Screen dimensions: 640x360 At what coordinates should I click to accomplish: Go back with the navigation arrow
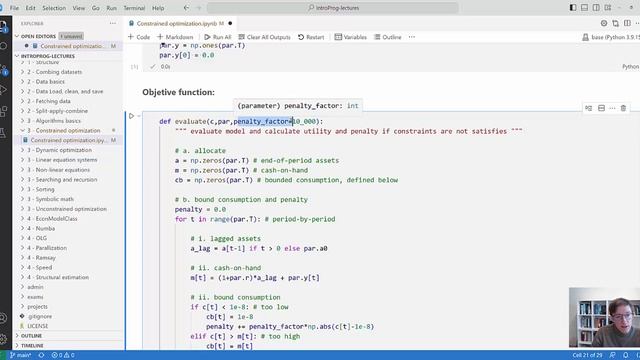186,8
